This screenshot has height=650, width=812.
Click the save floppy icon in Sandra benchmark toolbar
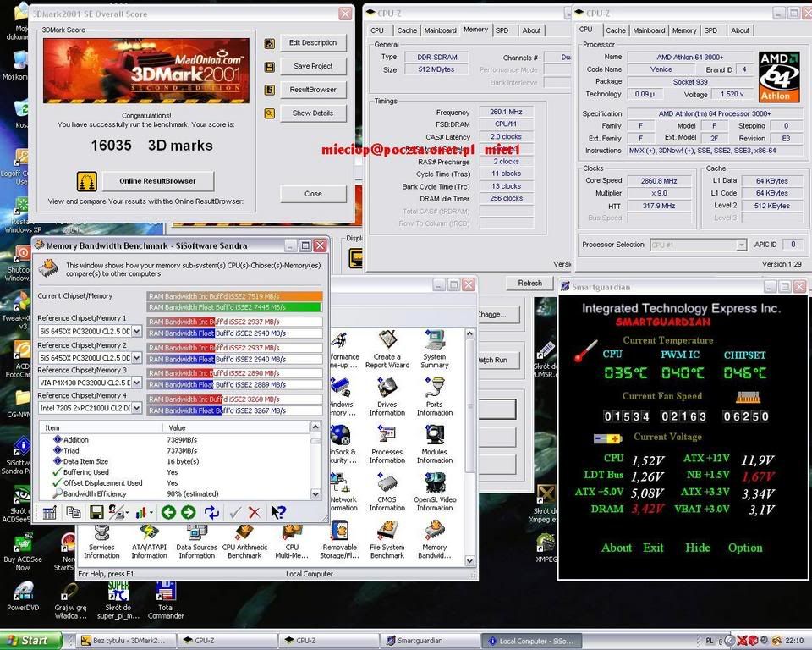tap(96, 513)
